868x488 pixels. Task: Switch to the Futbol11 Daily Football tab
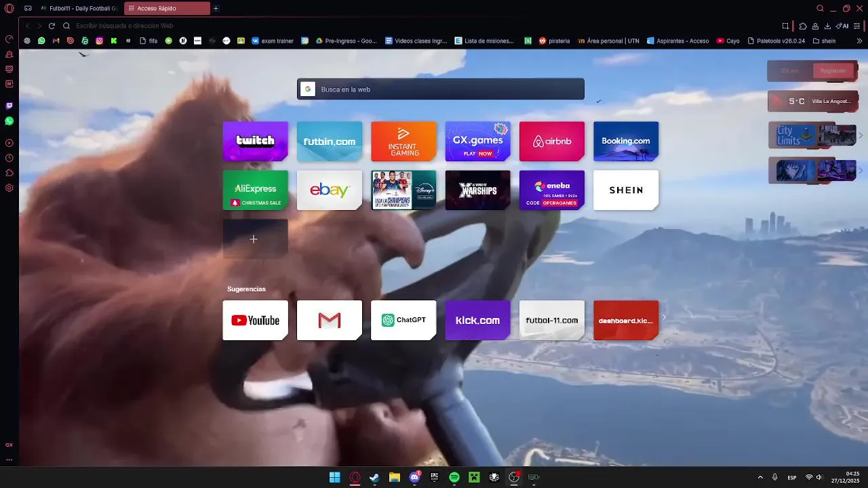click(x=79, y=8)
